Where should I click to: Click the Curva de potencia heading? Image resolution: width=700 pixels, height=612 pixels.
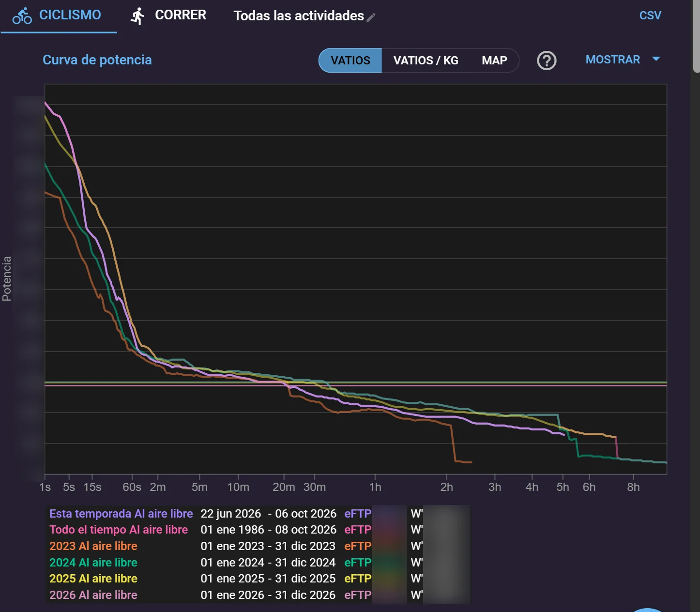(x=97, y=60)
